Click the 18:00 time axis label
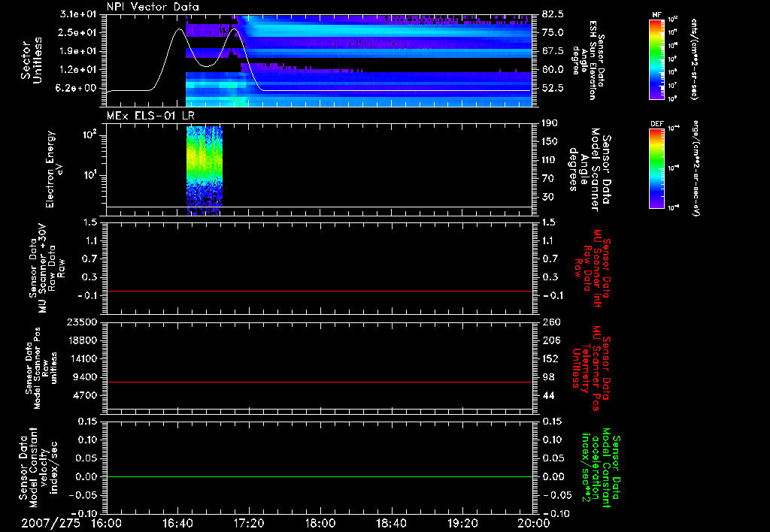This screenshot has height=532, width=770. tap(320, 523)
